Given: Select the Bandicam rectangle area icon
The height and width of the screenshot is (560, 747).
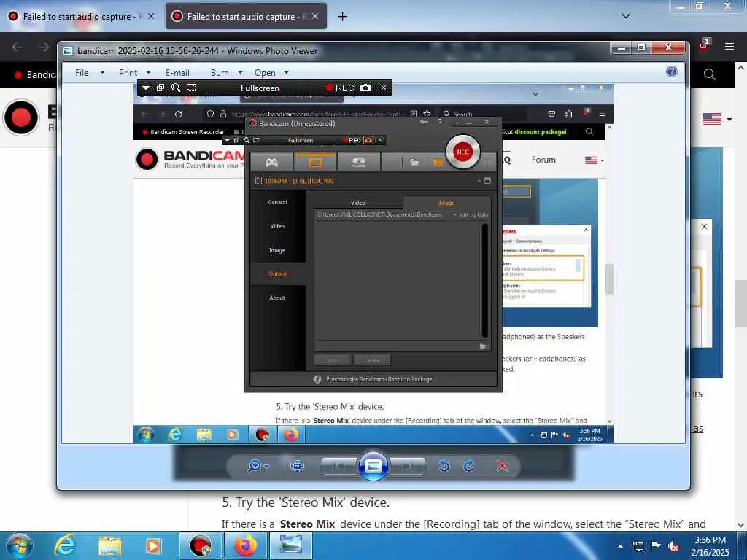Looking at the screenshot, I should (x=191, y=87).
